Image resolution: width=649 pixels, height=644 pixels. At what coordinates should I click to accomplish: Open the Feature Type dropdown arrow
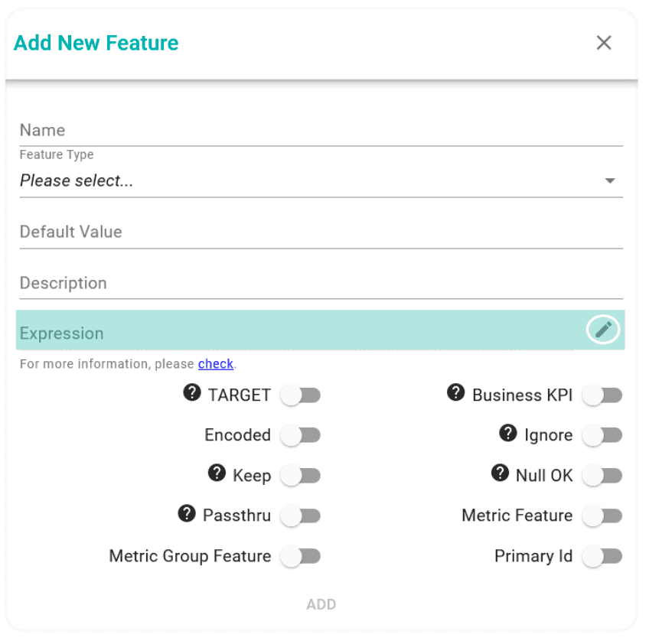pos(610,181)
